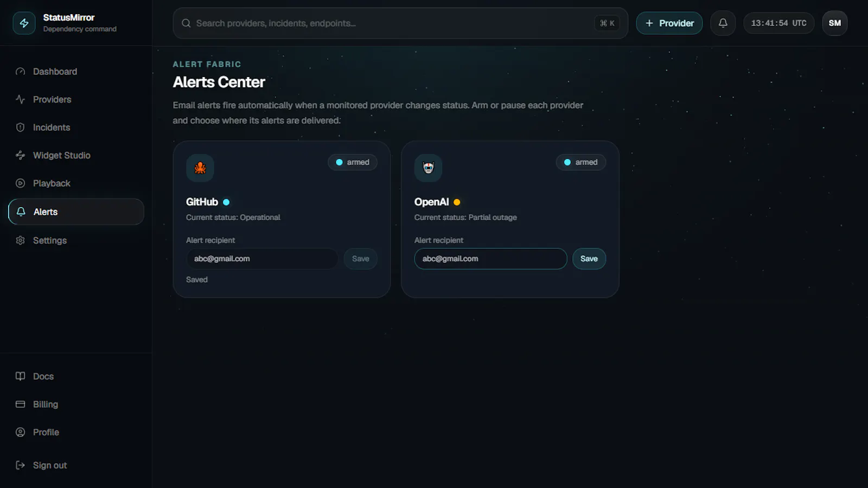Click 'Current status: Partial outage' text
868x488 pixels.
[465, 217]
